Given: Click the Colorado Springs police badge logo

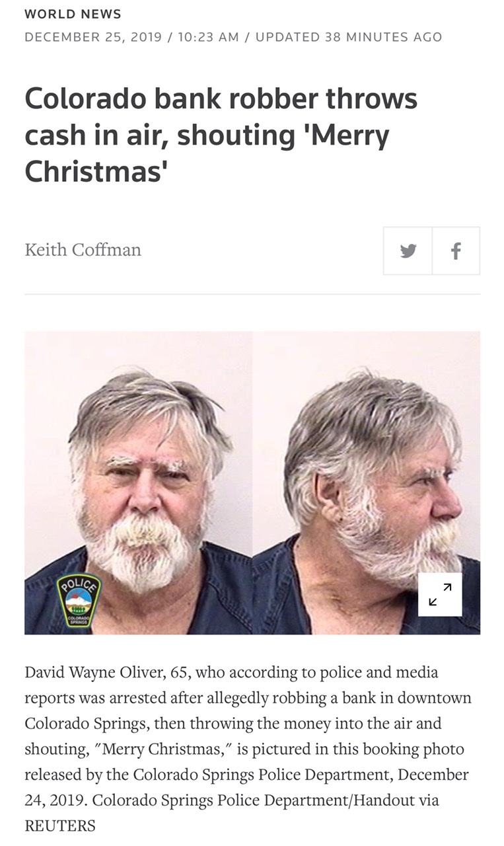Looking at the screenshot, I should click(x=79, y=600).
